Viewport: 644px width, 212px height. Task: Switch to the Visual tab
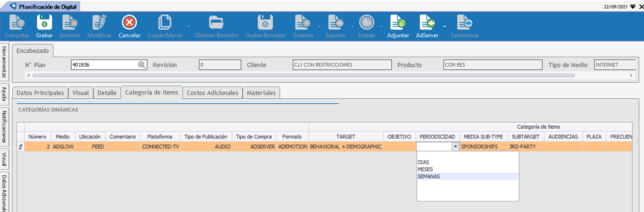click(81, 93)
